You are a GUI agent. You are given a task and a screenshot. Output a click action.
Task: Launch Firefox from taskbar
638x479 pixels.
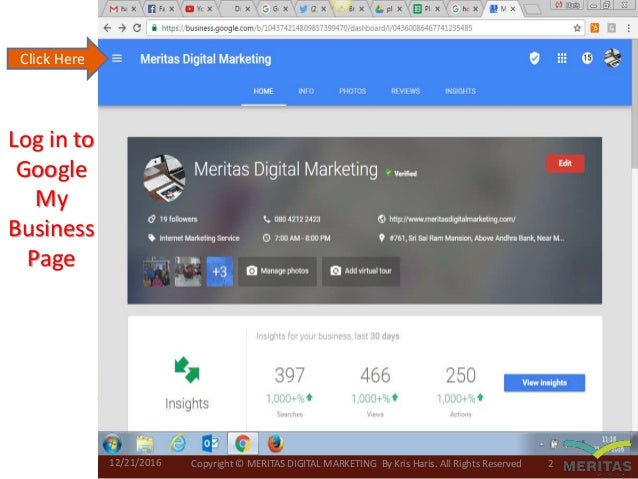[x=275, y=444]
